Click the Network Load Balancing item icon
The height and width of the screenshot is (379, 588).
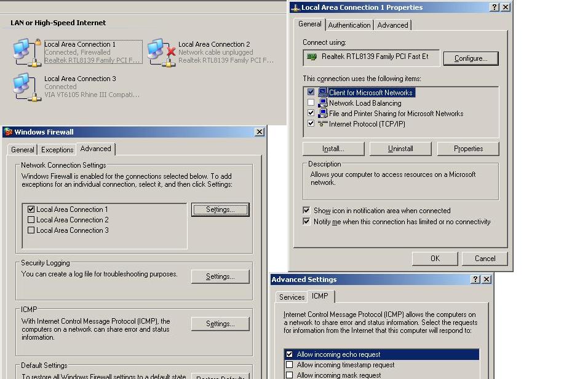322,103
